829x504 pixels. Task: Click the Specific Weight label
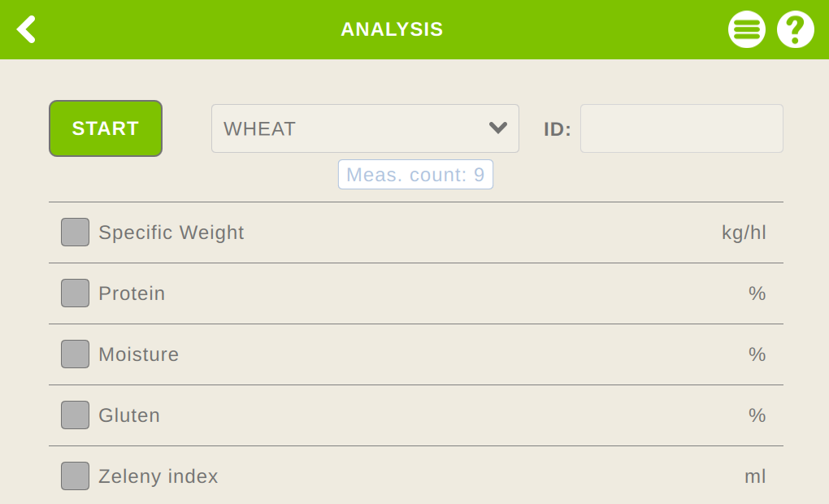pos(171,232)
